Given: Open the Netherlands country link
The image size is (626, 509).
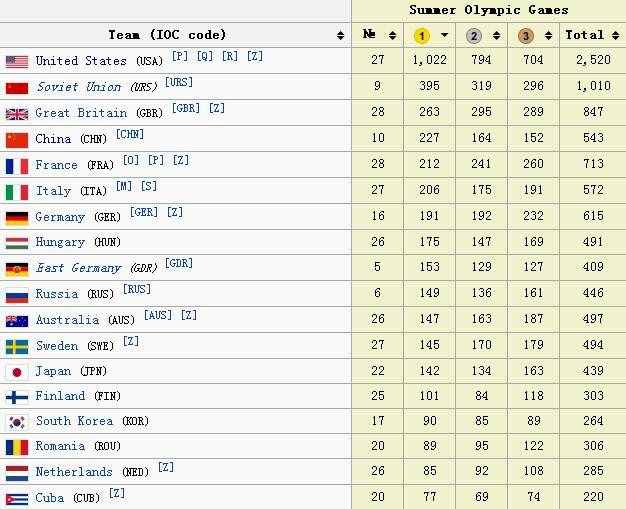Looking at the screenshot, I should tap(74, 472).
